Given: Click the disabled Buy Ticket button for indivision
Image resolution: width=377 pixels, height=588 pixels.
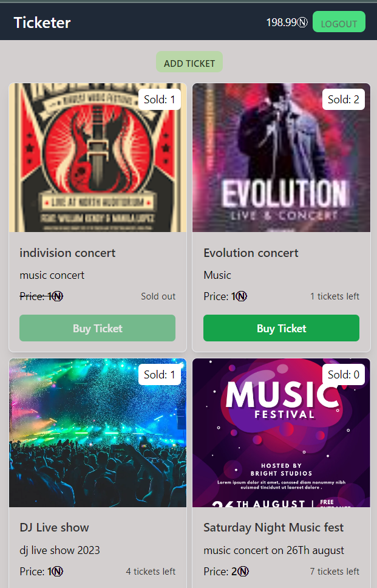Looking at the screenshot, I should coord(97,328).
